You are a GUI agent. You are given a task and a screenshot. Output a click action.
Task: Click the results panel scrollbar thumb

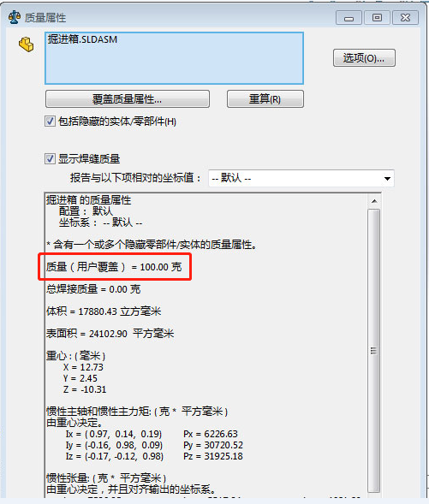point(373,350)
